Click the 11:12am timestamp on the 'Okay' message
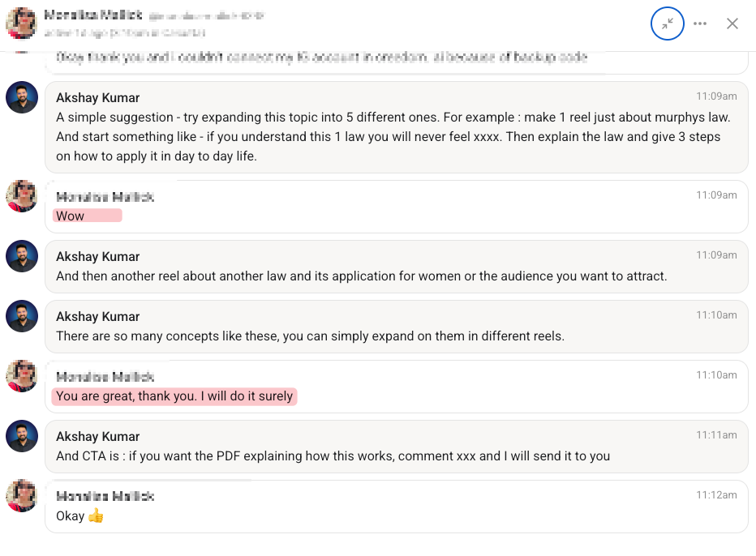 point(716,495)
